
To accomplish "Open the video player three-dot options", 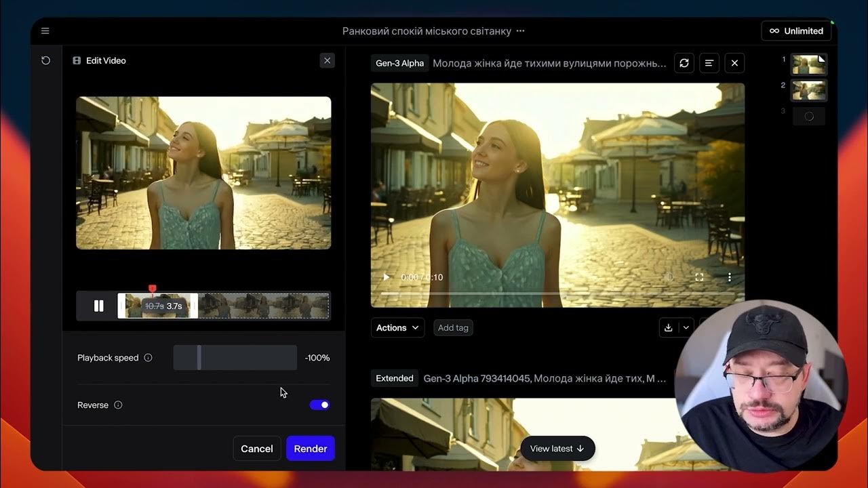I will (x=730, y=277).
